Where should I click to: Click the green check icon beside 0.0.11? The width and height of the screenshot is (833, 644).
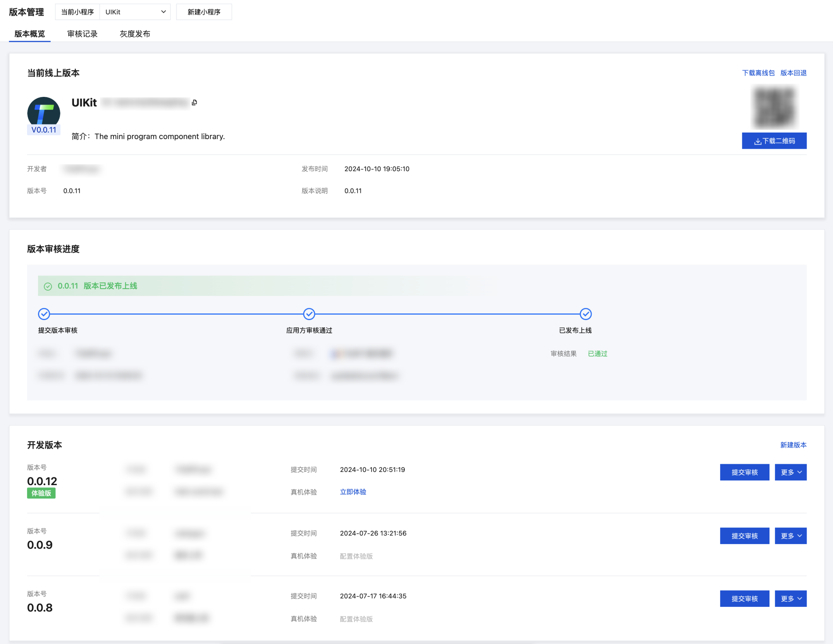coord(48,286)
